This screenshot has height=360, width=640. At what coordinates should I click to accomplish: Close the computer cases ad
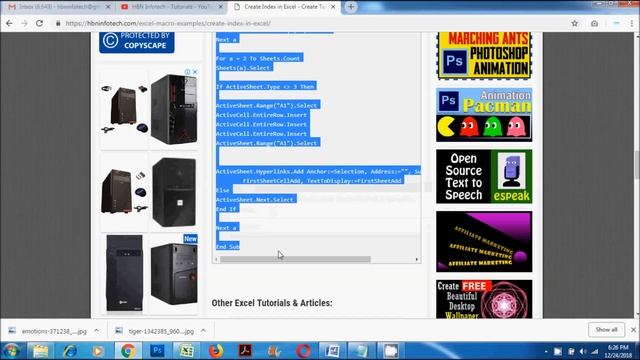click(195, 72)
